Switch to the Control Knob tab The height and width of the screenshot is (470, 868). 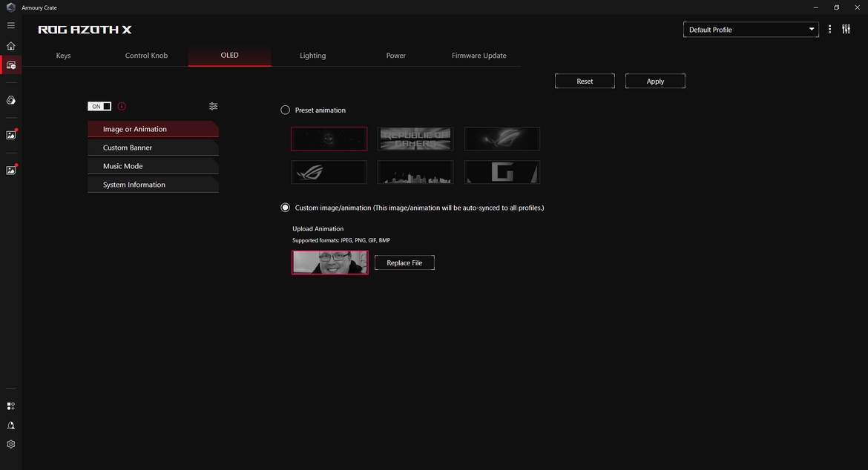pos(146,56)
